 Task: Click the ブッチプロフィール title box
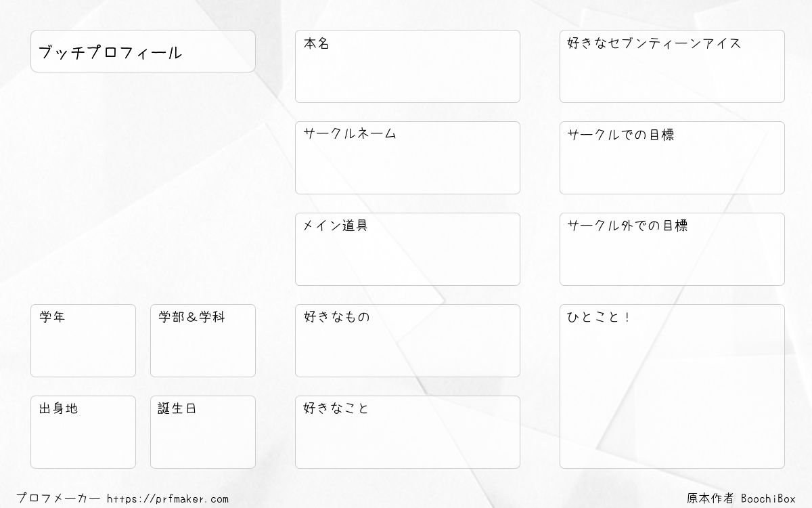143,51
